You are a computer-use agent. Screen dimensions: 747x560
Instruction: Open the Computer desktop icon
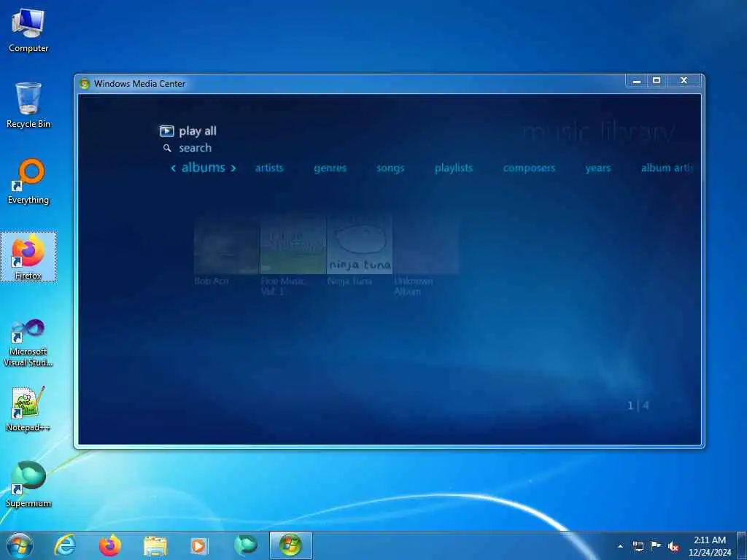pyautogui.click(x=28, y=30)
